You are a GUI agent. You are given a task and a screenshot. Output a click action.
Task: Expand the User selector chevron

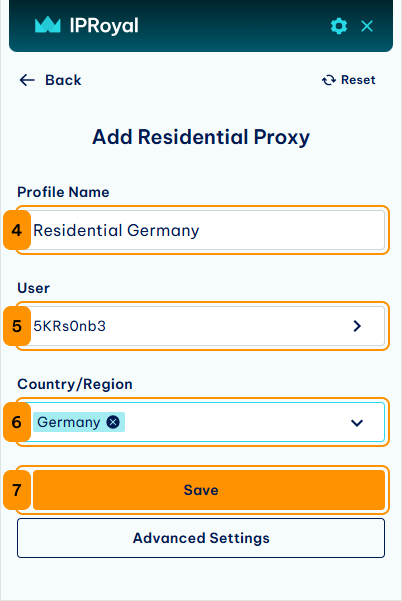click(x=357, y=326)
